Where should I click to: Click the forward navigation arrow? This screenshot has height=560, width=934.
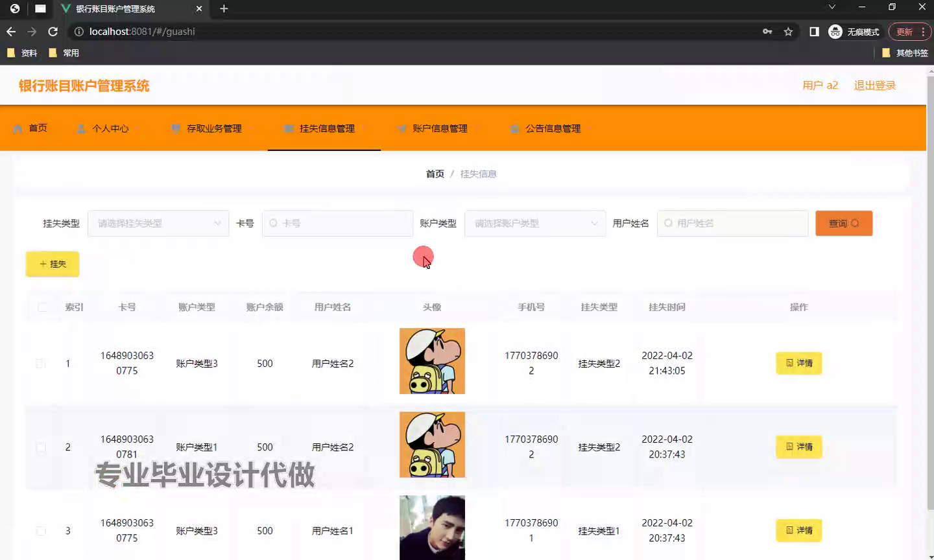tap(32, 32)
